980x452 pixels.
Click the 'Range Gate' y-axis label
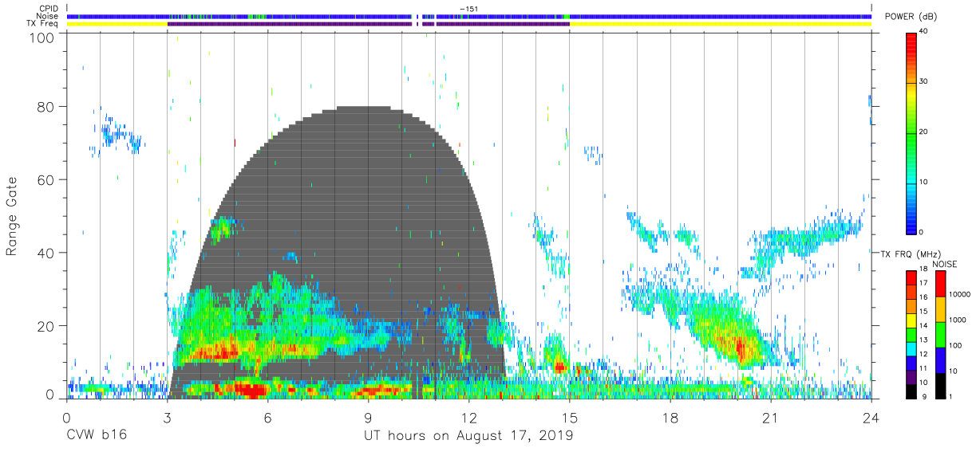coord(12,217)
